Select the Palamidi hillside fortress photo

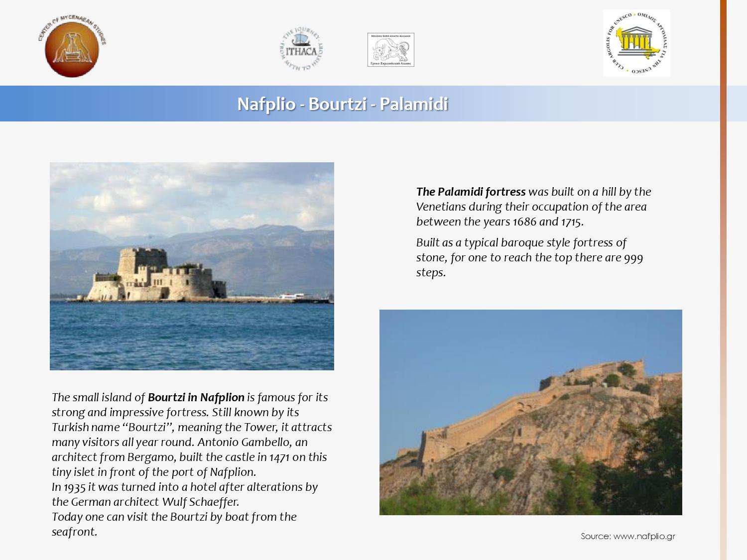click(x=530, y=412)
